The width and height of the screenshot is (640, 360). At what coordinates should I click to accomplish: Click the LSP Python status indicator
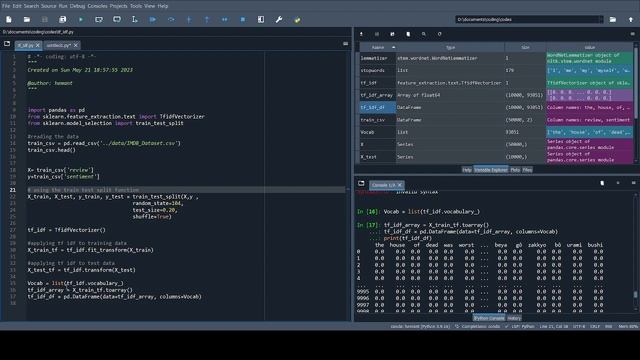519,327
